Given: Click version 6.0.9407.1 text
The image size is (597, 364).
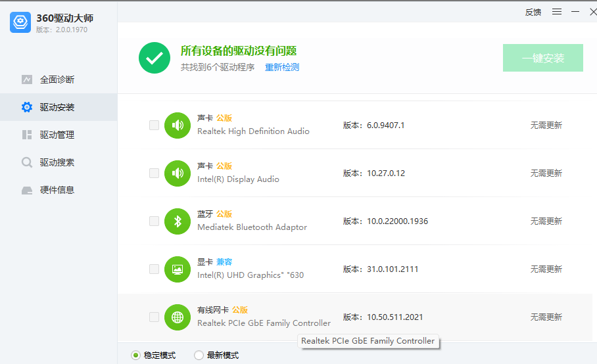Looking at the screenshot, I should click(385, 125).
